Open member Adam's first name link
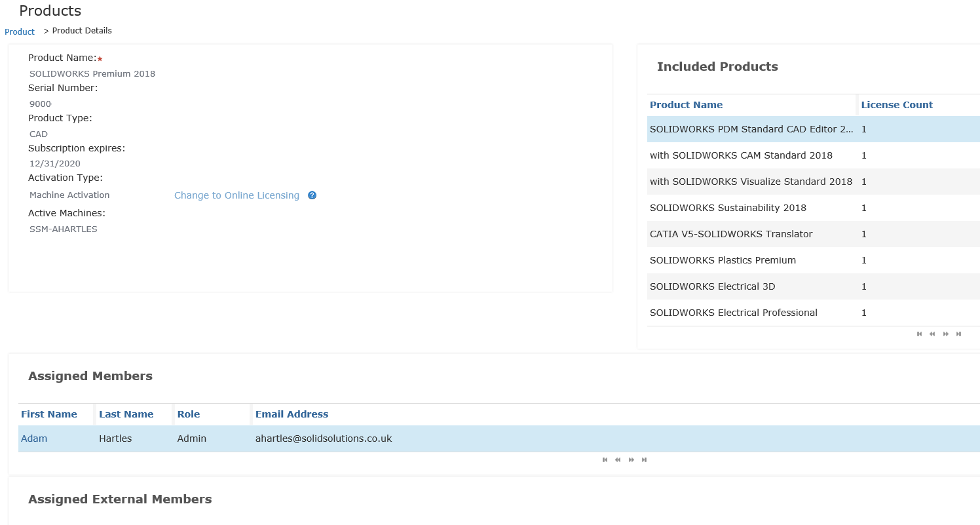Screen dimensions: 980x525 (34, 438)
